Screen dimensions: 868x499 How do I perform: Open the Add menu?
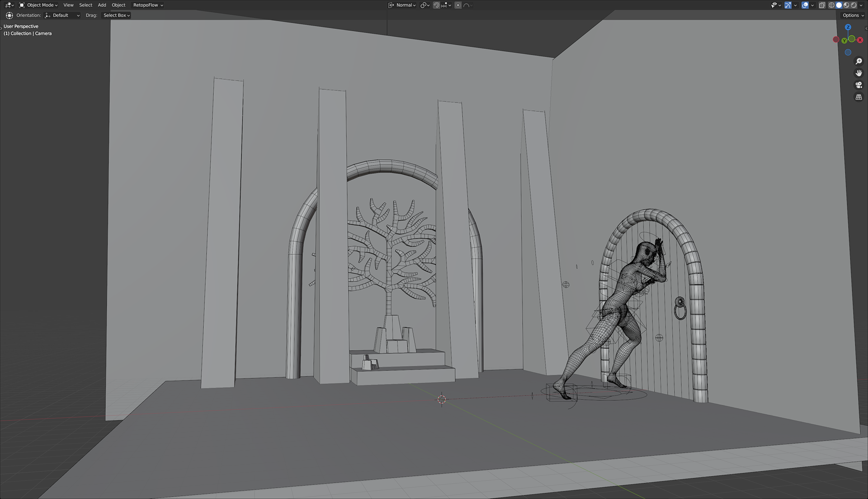pyautogui.click(x=102, y=5)
